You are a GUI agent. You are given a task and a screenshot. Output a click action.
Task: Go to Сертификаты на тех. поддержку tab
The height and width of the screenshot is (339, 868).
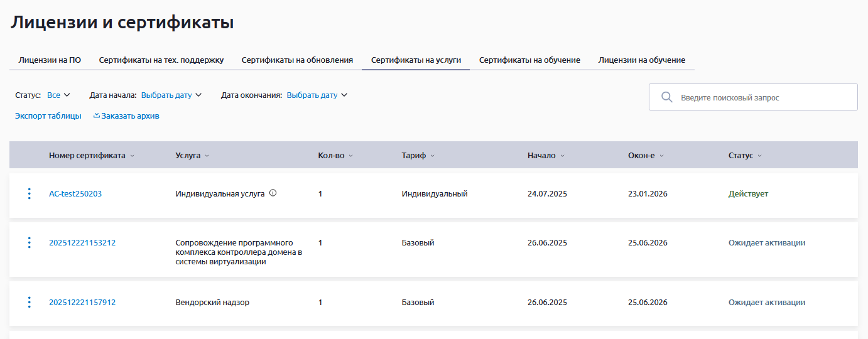click(161, 60)
